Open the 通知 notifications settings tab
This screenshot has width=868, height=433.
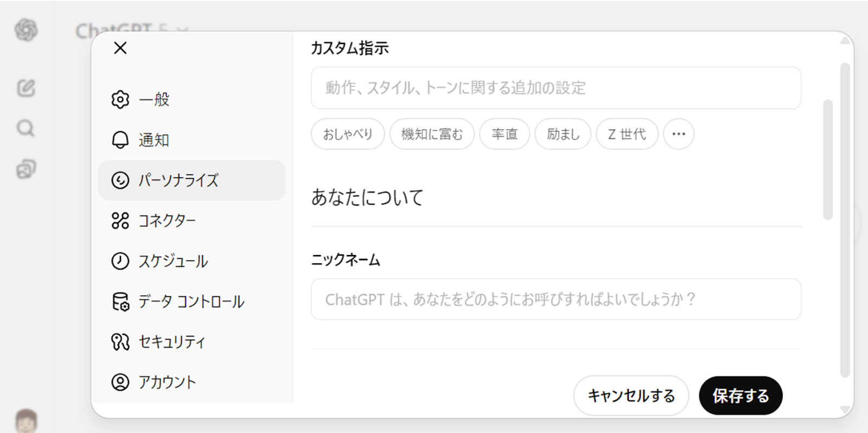153,140
